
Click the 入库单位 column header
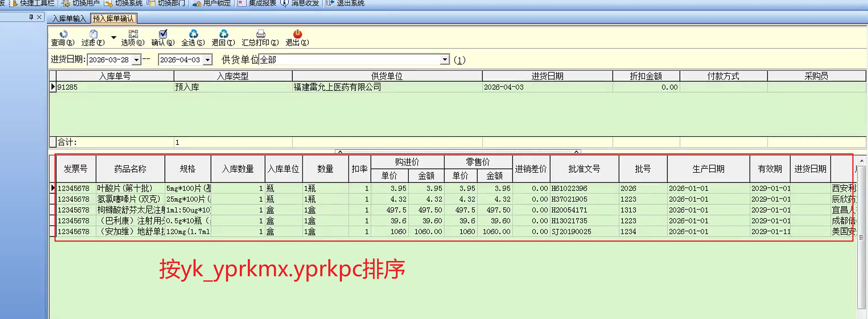[284, 169]
